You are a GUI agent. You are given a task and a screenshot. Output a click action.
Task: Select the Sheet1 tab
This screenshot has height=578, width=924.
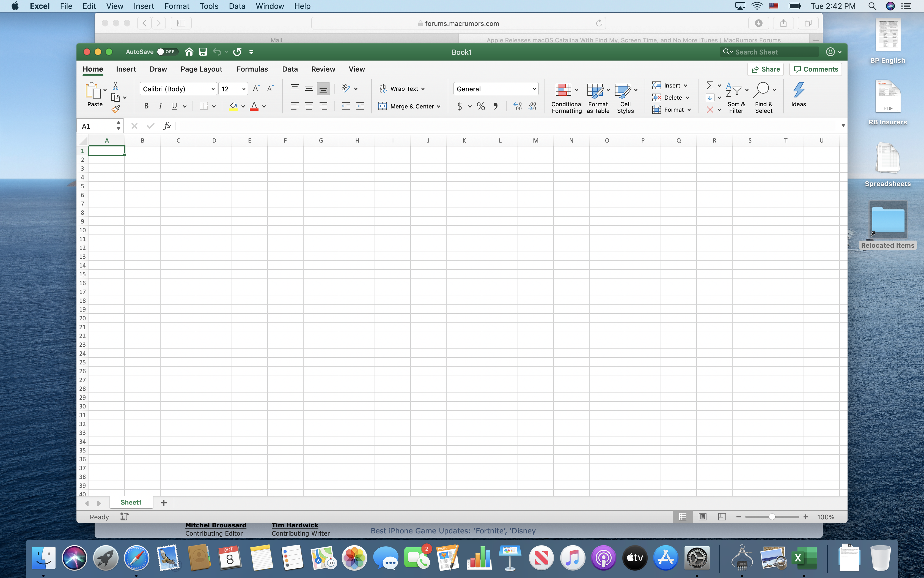[131, 503]
